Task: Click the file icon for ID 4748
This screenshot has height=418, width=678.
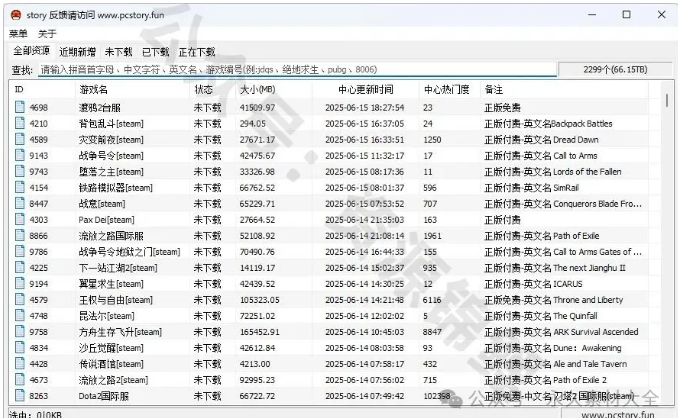Action: [20, 315]
